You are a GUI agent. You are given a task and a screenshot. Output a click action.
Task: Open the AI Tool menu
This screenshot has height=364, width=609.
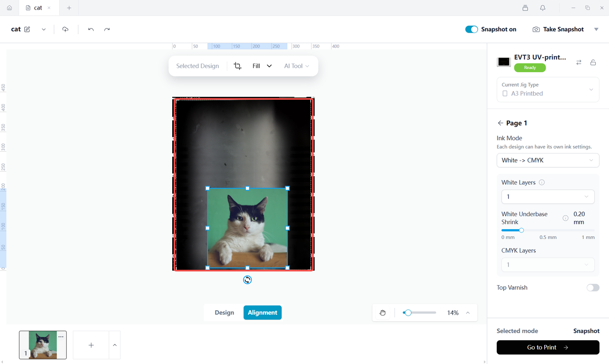pos(297,66)
